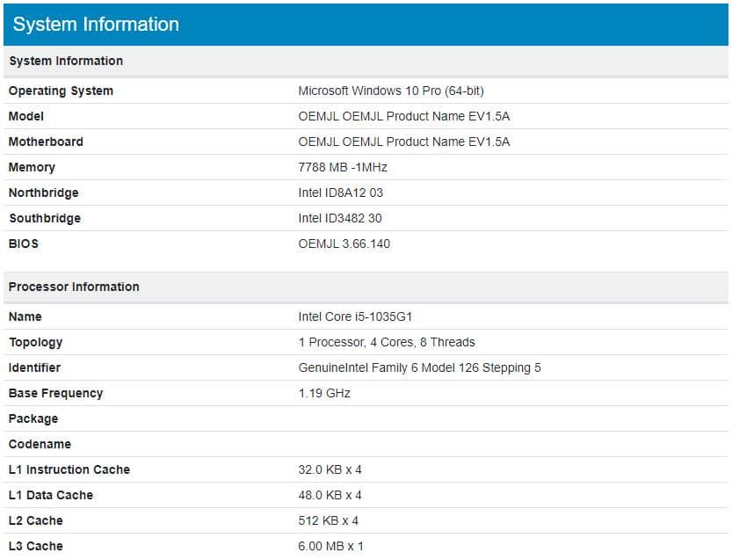Click the Base Frequency 1.19 GHz value
The image size is (732, 560).
pyautogui.click(x=324, y=393)
